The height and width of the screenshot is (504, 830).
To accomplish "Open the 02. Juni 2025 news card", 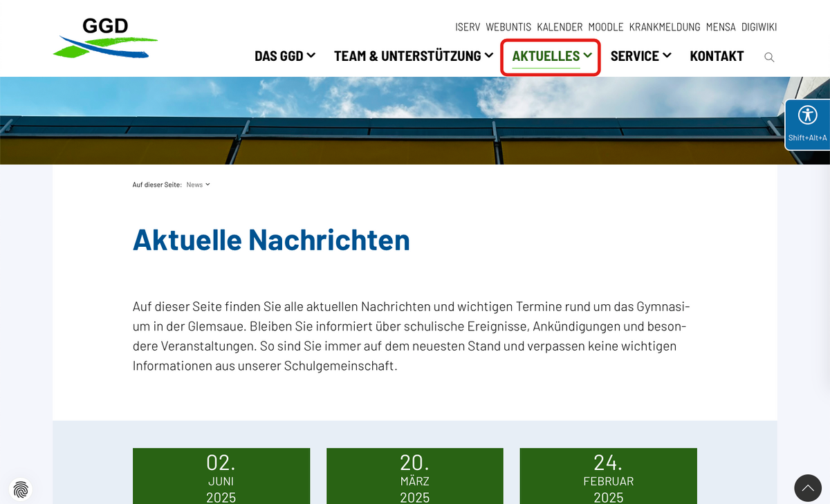I will (221, 477).
